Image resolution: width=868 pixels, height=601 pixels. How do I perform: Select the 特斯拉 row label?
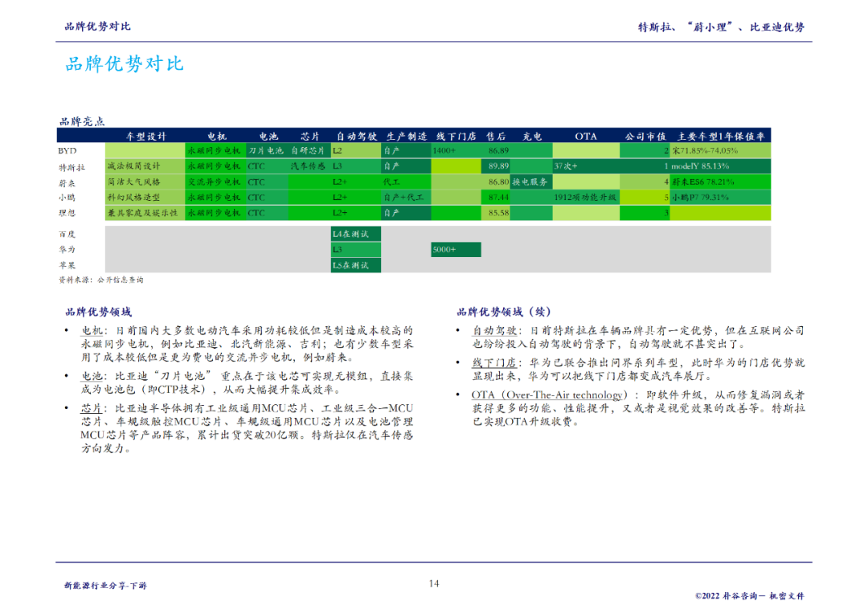point(72,166)
